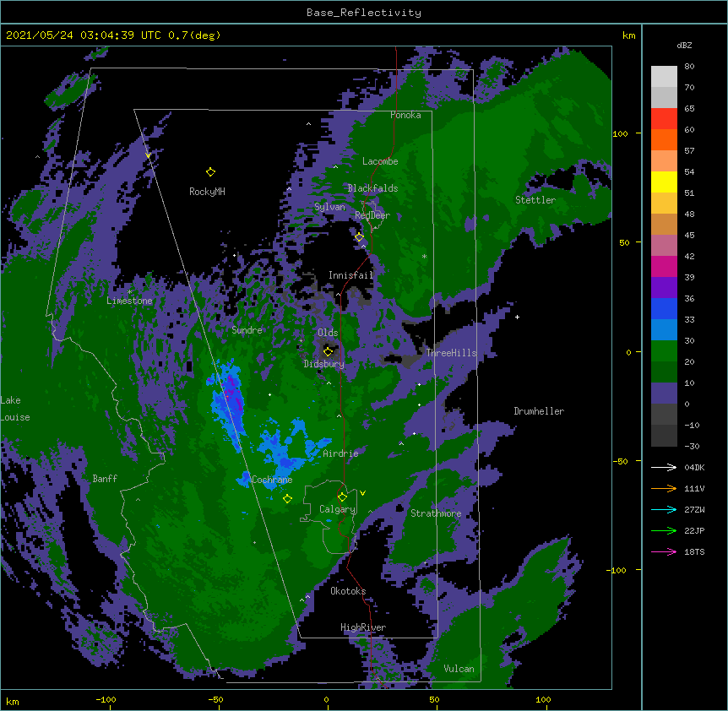Click the Stettler label

[x=535, y=200]
